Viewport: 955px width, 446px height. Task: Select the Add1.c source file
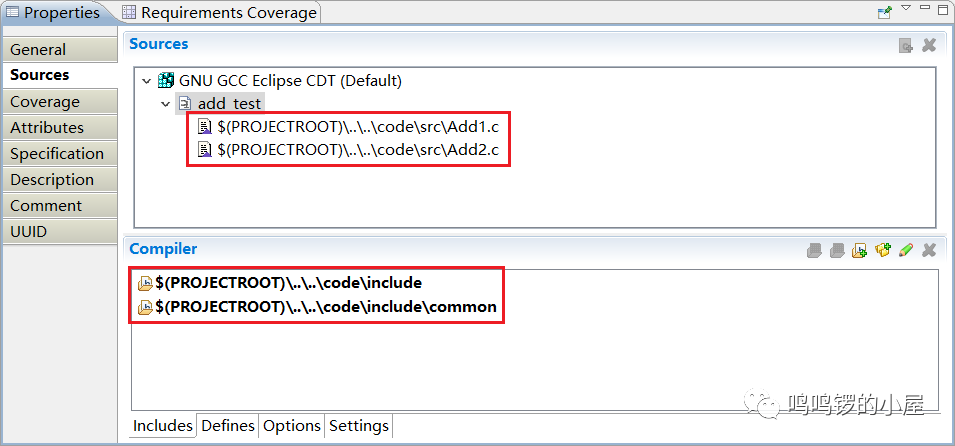tap(357, 127)
